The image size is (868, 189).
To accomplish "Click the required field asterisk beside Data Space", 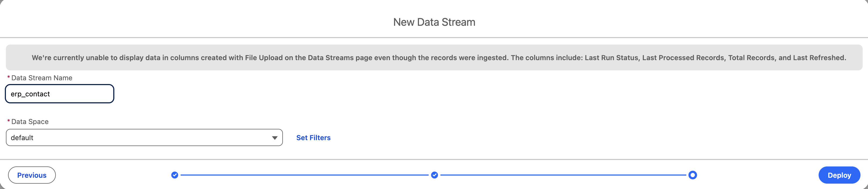I will [8, 122].
